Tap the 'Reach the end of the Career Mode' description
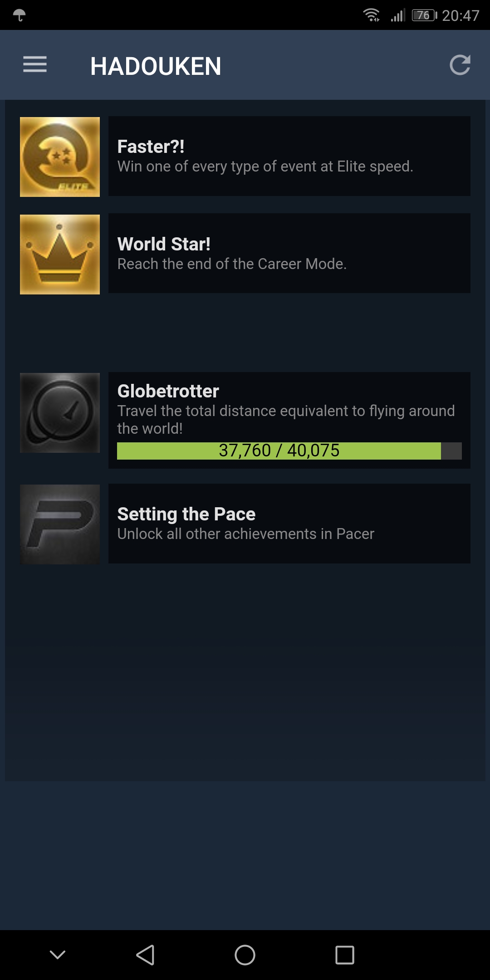This screenshot has width=490, height=980. point(232,264)
